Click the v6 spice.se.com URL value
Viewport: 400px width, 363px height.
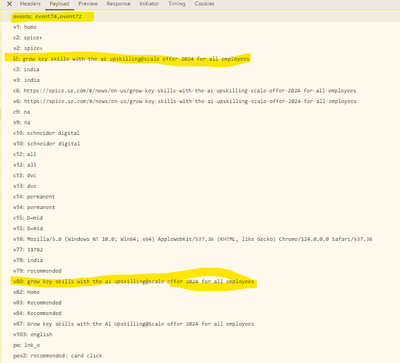point(190,101)
